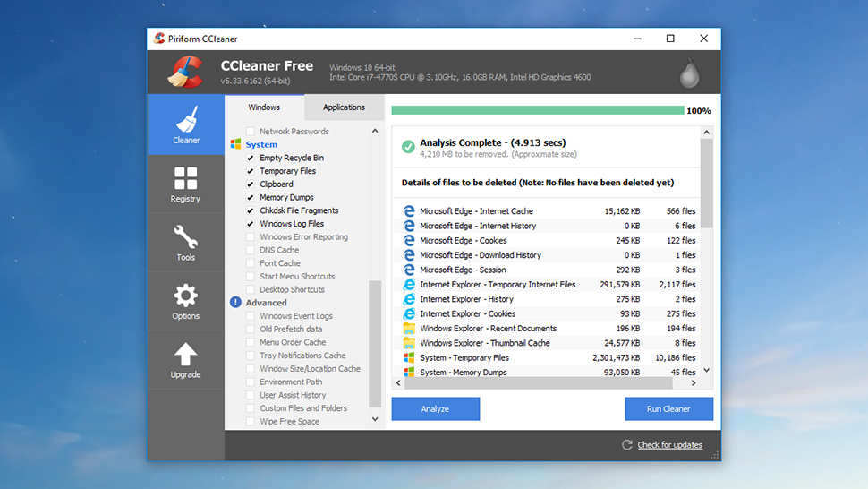Image resolution: width=868 pixels, height=489 pixels.
Task: Enable the DNS Cache checkbox
Action: (251, 250)
